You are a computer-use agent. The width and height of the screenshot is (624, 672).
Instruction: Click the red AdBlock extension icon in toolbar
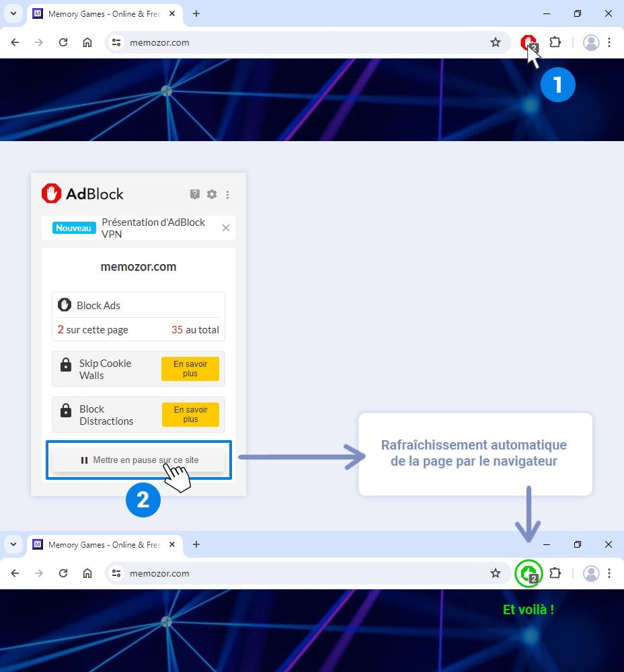528,42
